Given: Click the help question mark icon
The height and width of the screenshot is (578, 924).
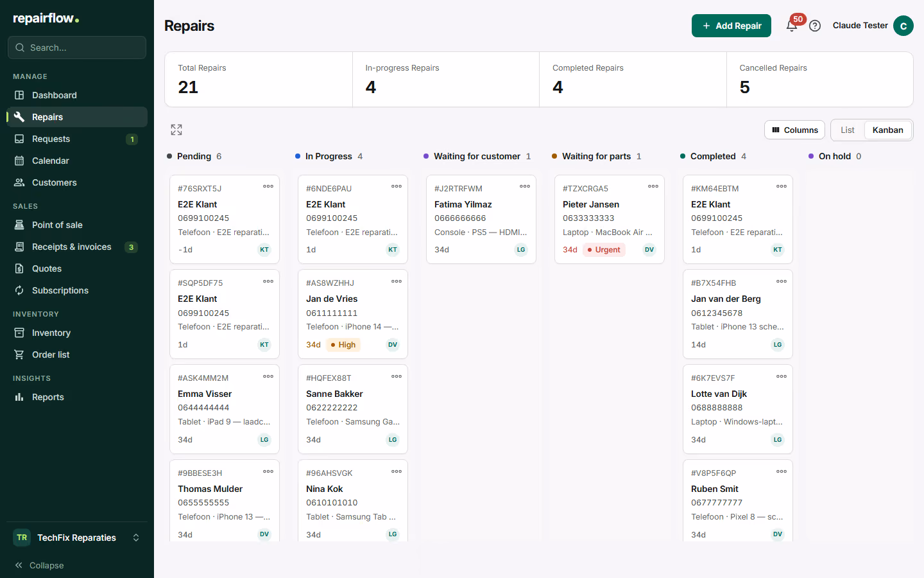Looking at the screenshot, I should pos(815,26).
